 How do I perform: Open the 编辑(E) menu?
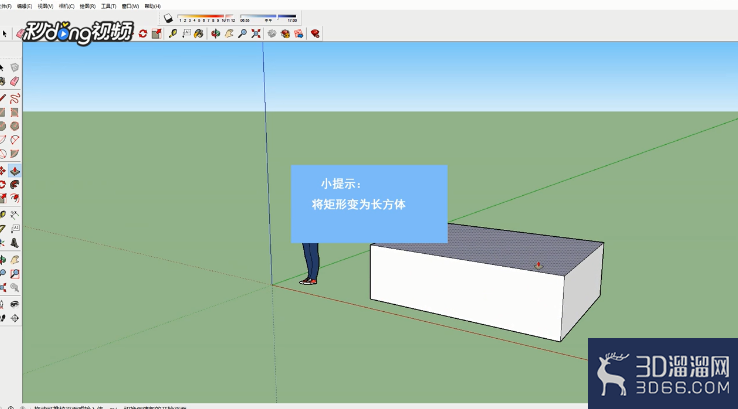24,6
